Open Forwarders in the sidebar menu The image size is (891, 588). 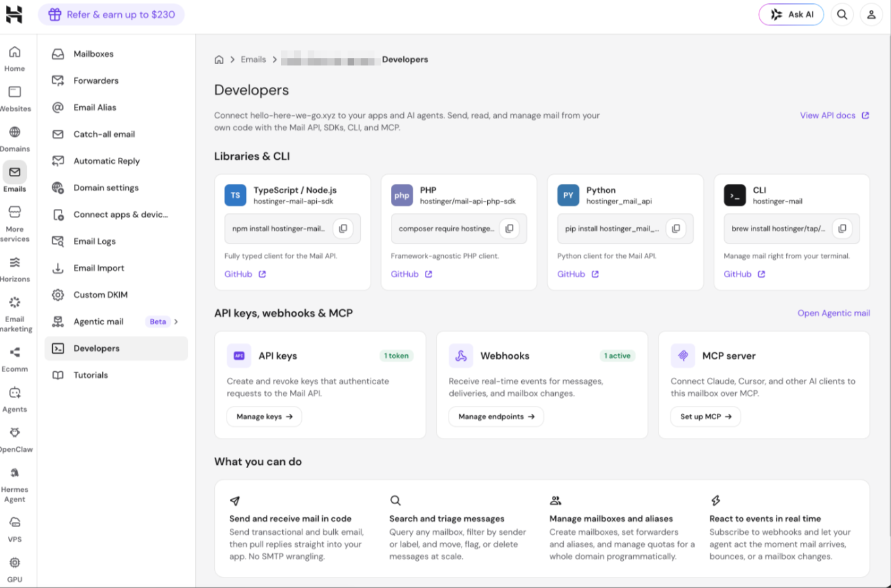click(116, 81)
